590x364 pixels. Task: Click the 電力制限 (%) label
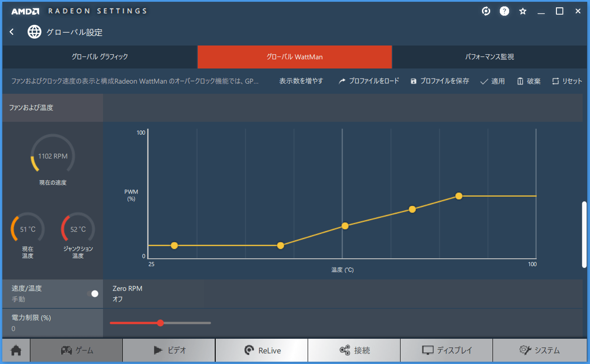pyautogui.click(x=31, y=318)
